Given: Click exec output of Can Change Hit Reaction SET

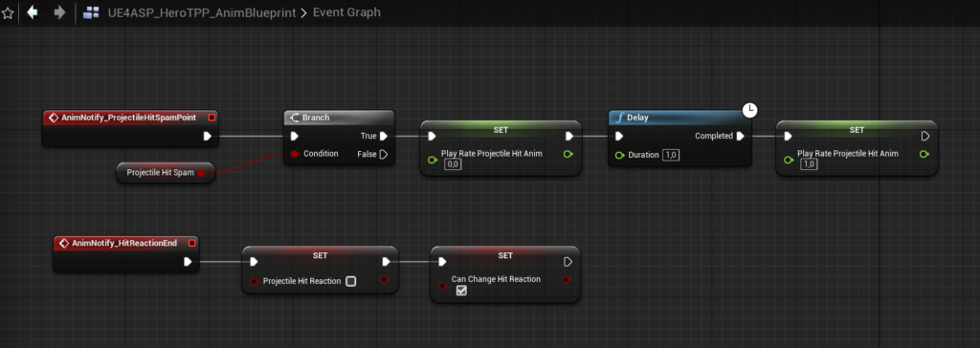Looking at the screenshot, I should tap(568, 262).
